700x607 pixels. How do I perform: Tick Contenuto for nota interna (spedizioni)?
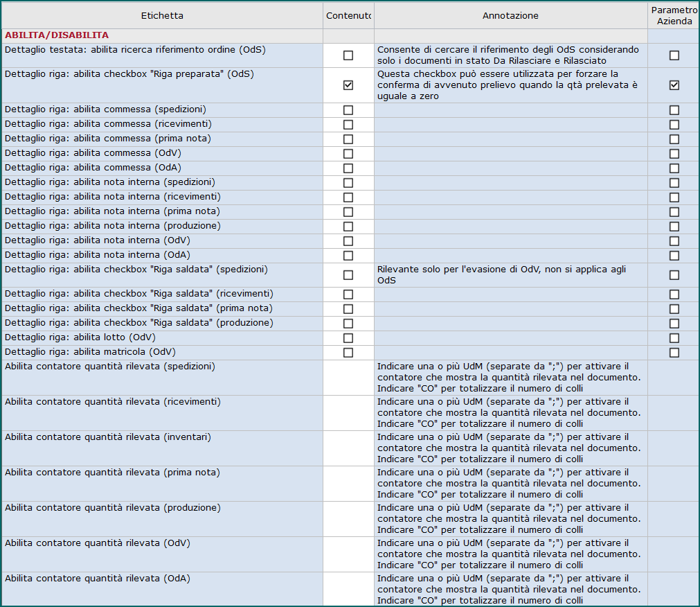[348, 183]
